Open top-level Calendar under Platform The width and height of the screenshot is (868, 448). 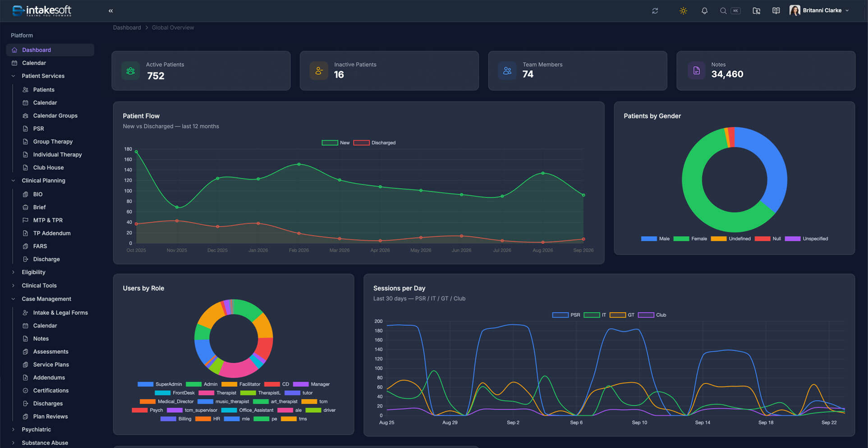click(50, 63)
